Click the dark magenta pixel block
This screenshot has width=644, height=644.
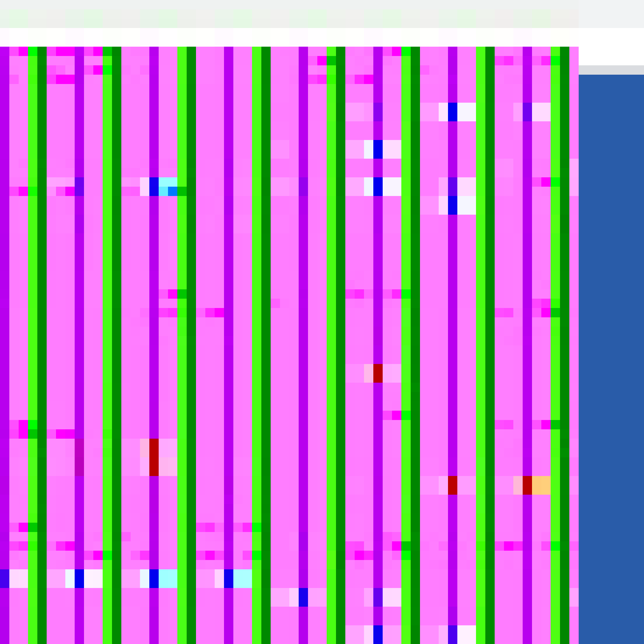79,457
